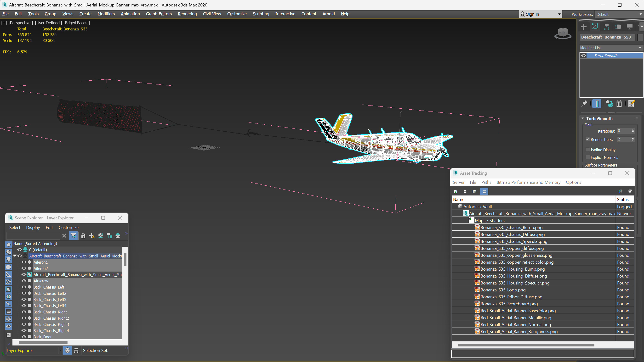Open Paths menu in Asset Tracking

click(486, 182)
